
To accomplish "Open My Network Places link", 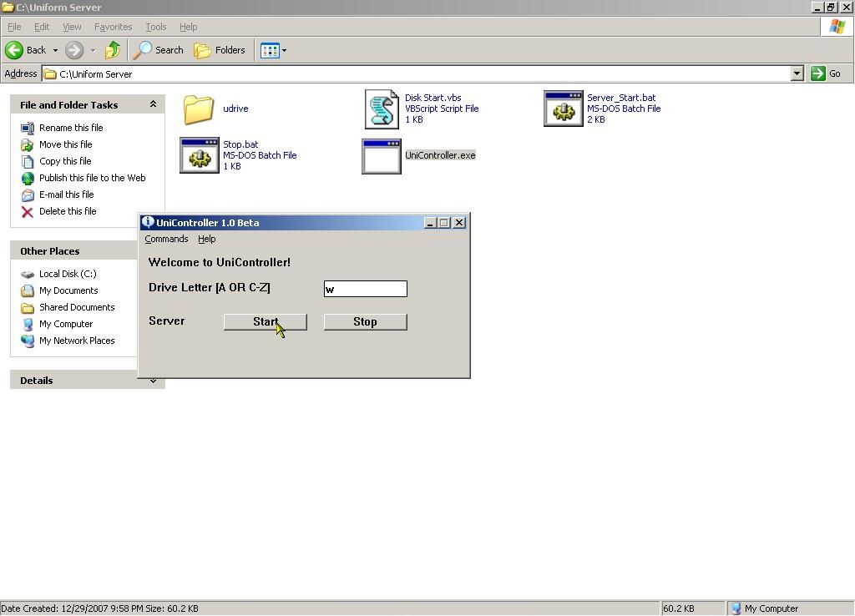I will click(77, 341).
